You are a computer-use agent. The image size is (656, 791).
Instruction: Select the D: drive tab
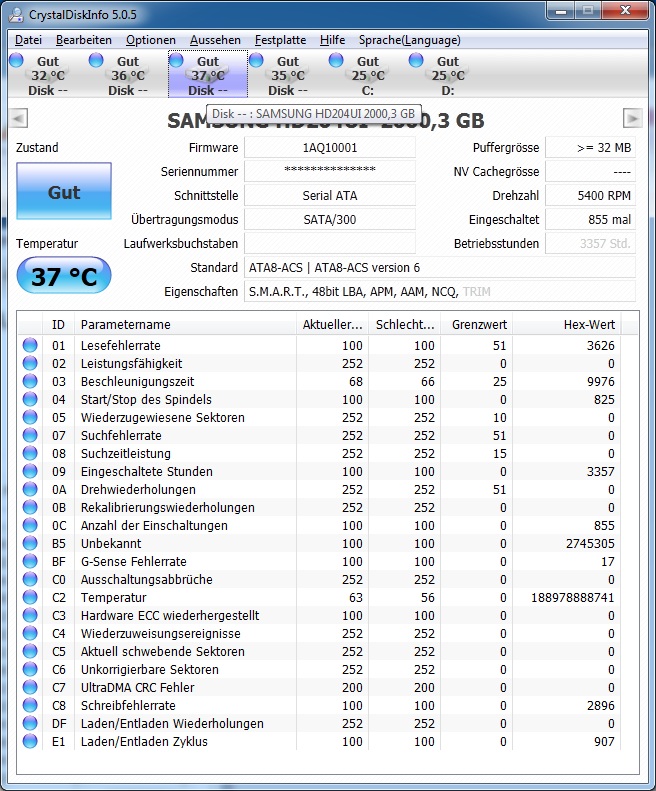pyautogui.click(x=448, y=75)
